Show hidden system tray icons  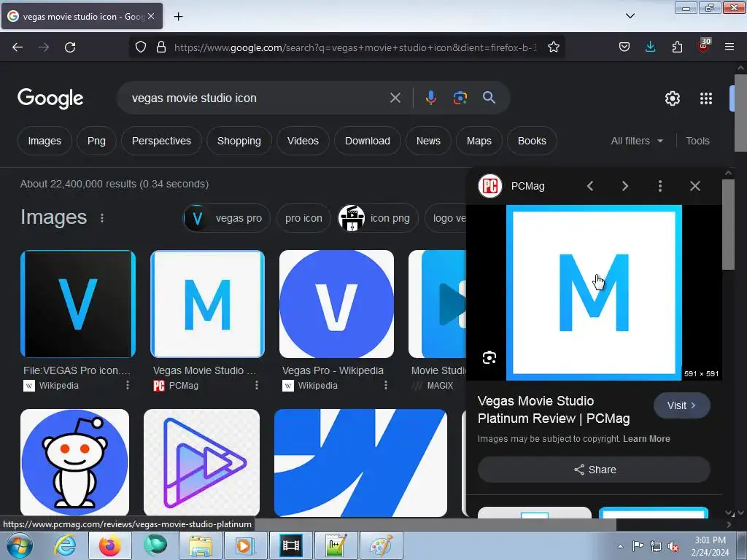pyautogui.click(x=620, y=546)
